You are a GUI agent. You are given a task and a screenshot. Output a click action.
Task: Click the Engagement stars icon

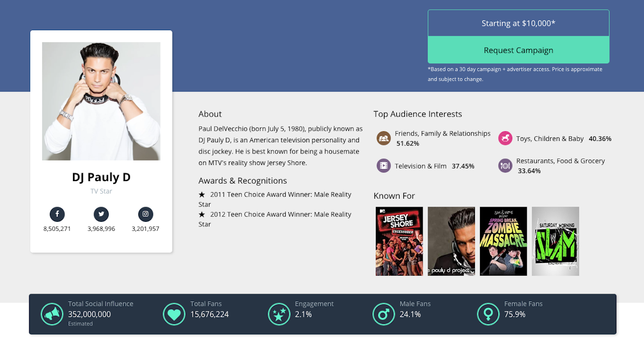tap(279, 314)
